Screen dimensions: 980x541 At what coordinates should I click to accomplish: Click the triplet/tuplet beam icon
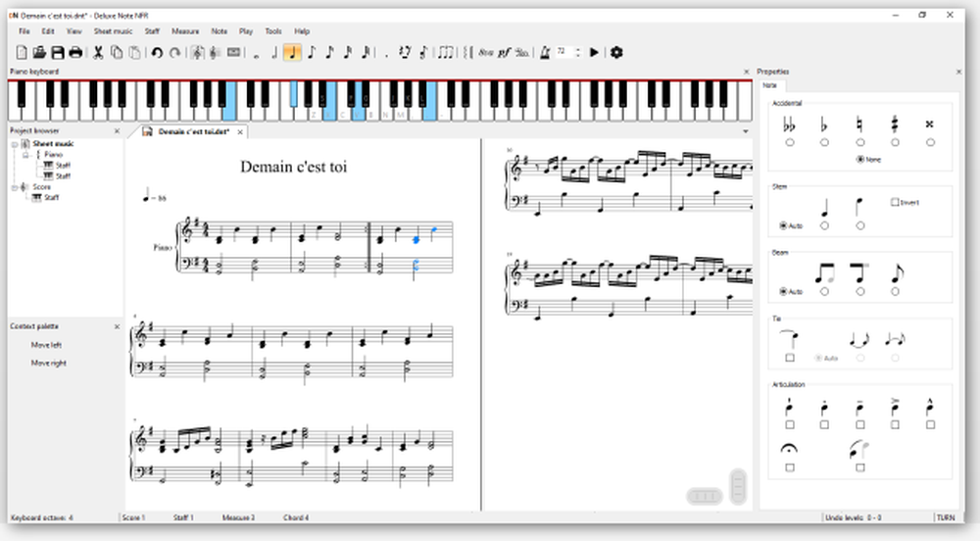point(445,53)
